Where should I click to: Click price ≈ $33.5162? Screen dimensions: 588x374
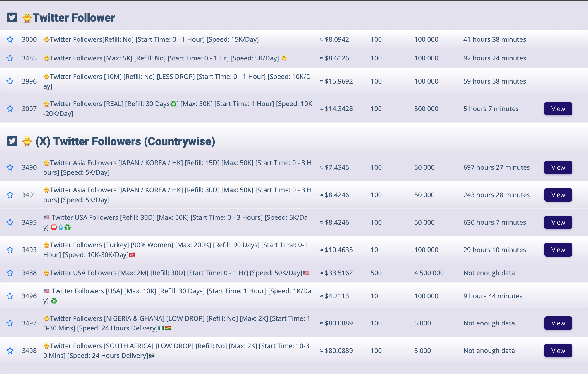(336, 273)
